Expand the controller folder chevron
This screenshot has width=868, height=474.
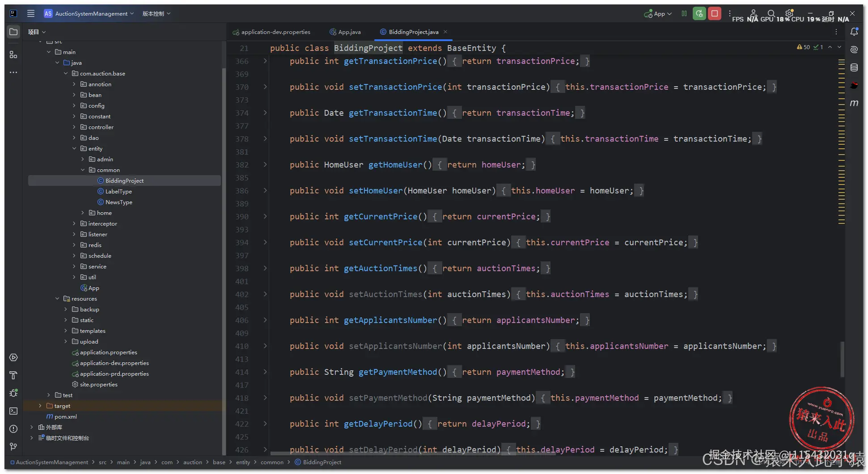(x=74, y=127)
